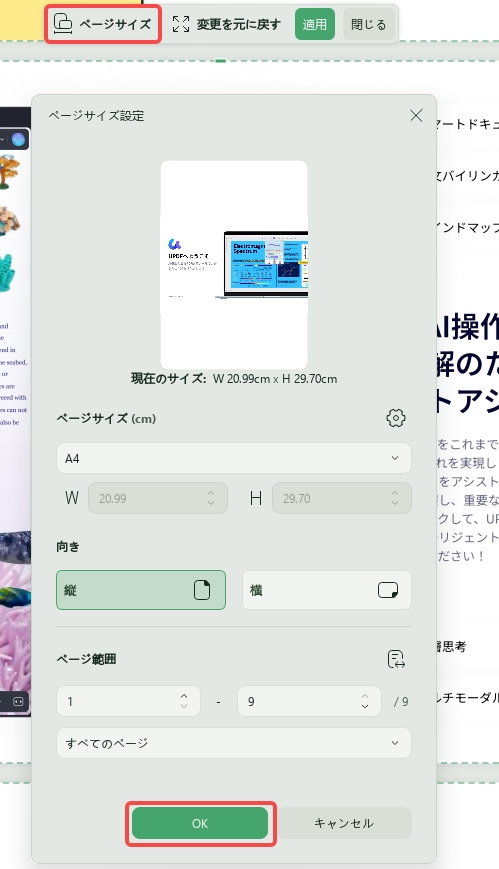This screenshot has width=499, height=869.
Task: Click the ページサイズ (cm) label
Action: coord(106,418)
